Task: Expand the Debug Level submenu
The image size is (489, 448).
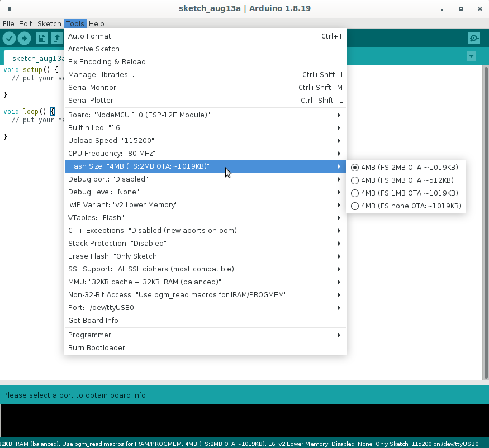Action: (205, 192)
